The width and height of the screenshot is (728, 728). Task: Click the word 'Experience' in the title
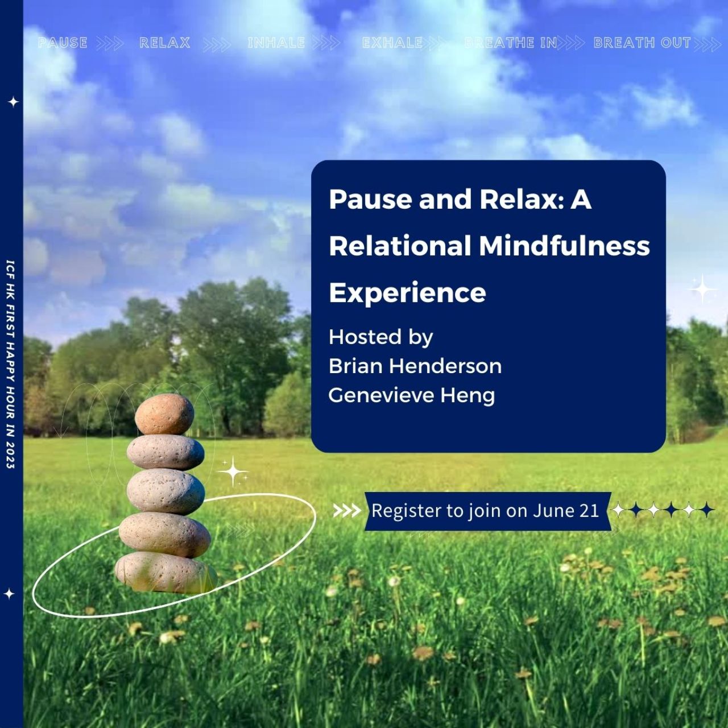(407, 293)
